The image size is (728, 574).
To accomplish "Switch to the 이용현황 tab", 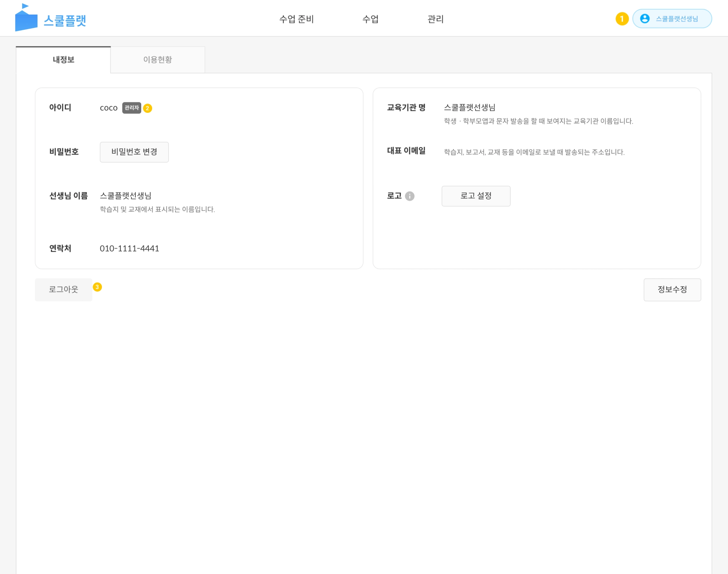I will click(x=157, y=60).
